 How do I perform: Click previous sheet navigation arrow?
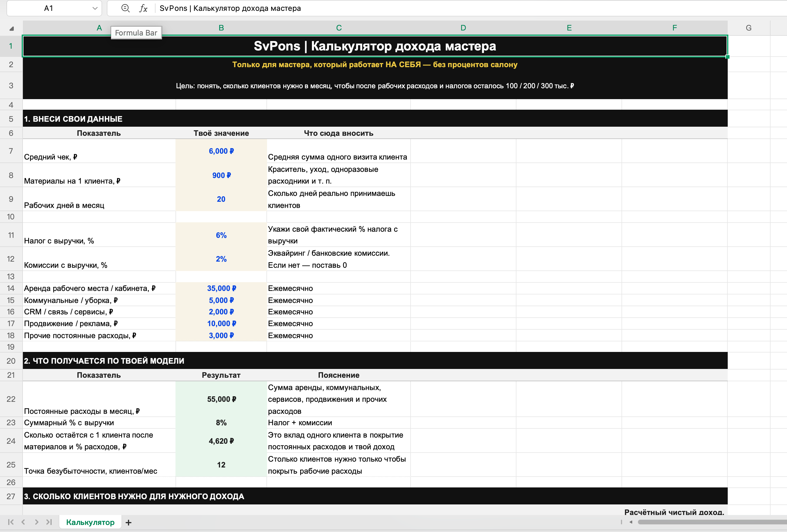pos(23,522)
